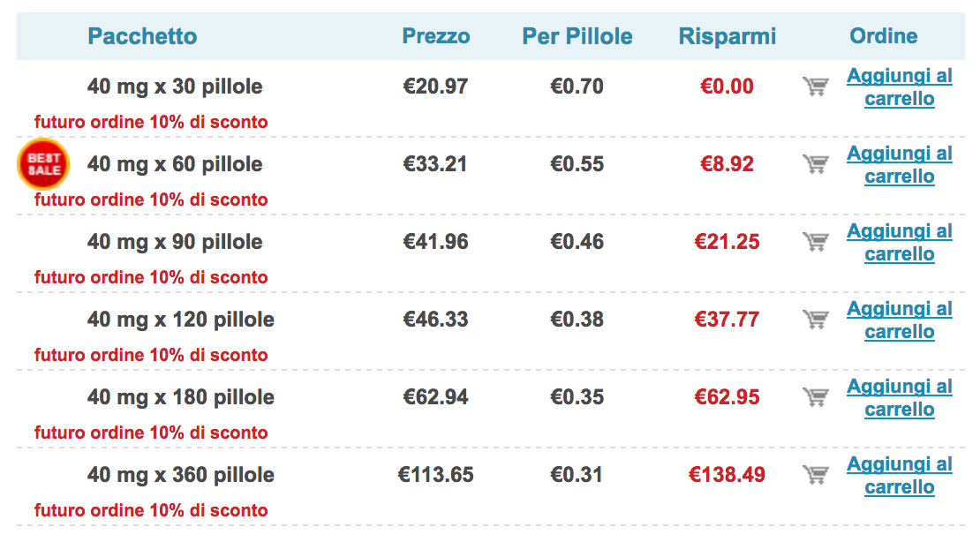Click the 40 mg x 60 pillole label
This screenshot has height=542, width=980.
[x=175, y=164]
